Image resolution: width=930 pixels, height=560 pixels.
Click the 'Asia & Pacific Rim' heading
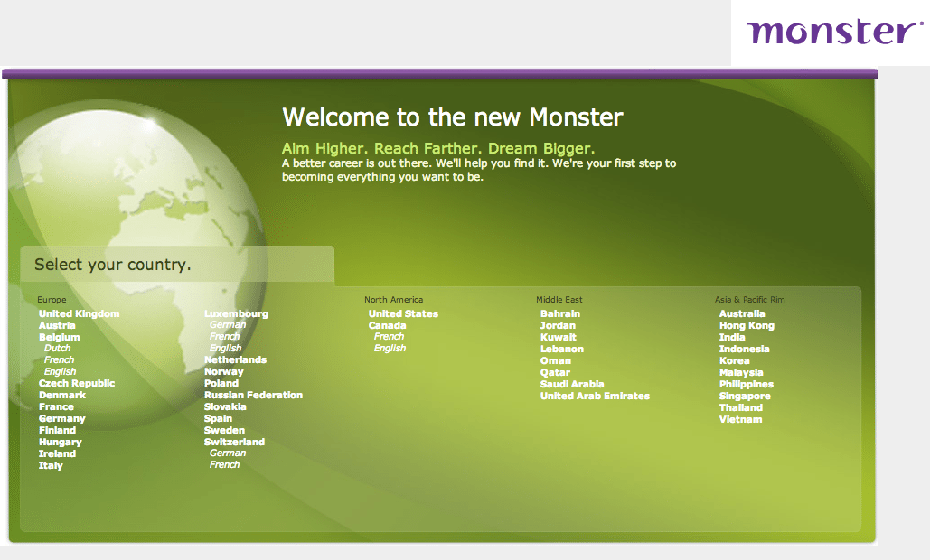point(750,300)
